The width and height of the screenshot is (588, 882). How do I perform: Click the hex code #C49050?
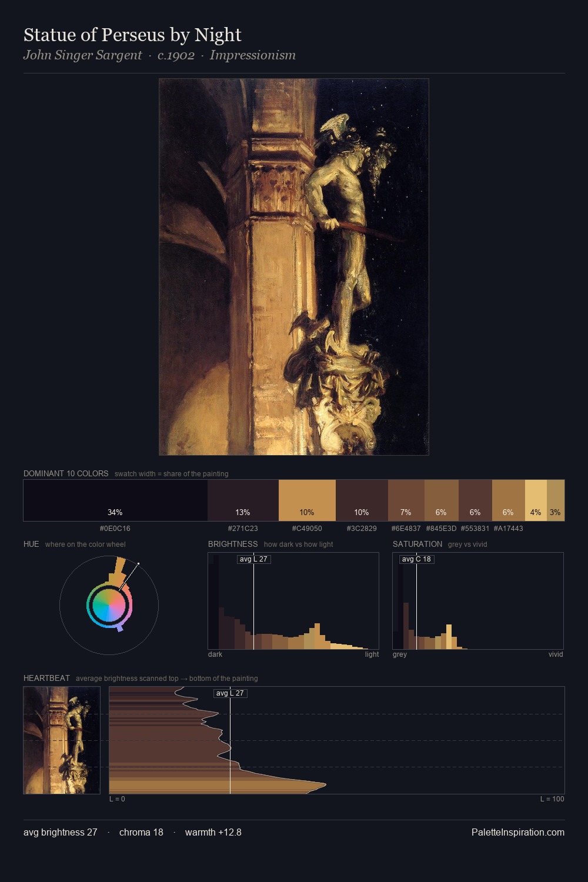tap(307, 529)
